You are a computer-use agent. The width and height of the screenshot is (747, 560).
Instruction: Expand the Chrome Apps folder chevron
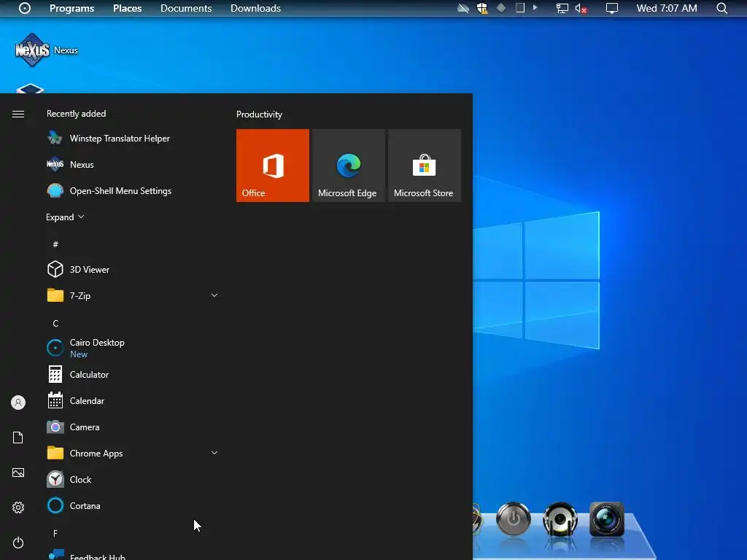[214, 453]
